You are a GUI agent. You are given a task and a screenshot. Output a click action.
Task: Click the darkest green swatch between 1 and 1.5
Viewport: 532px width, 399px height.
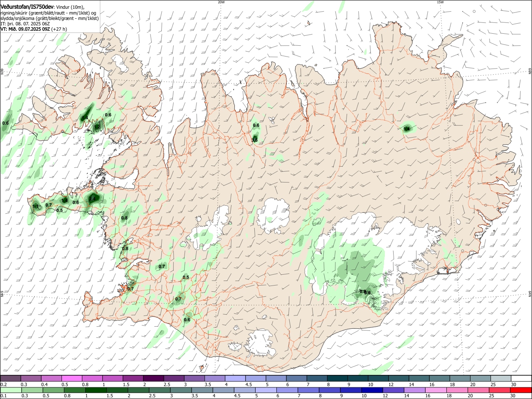(96, 390)
